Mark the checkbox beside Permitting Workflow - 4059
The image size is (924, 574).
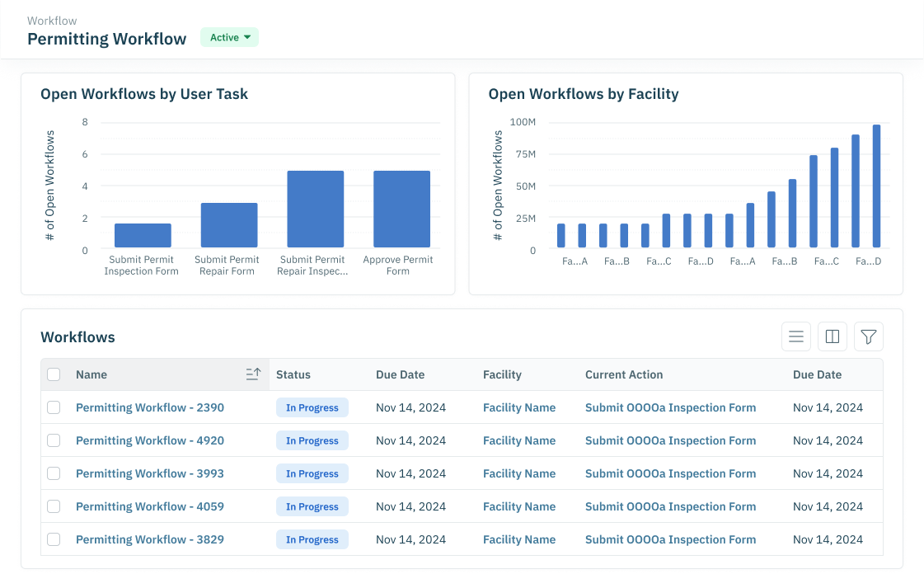pyautogui.click(x=54, y=506)
